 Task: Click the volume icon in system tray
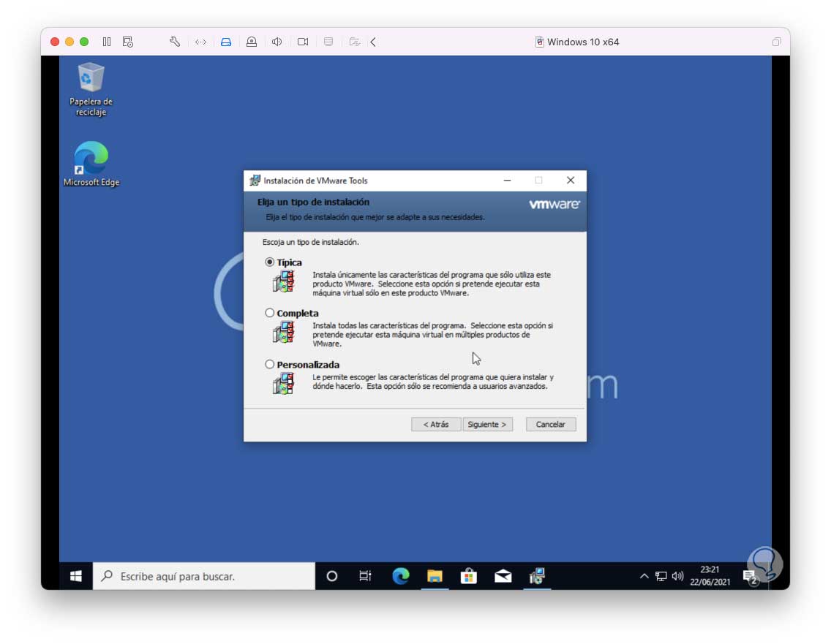[x=678, y=576]
